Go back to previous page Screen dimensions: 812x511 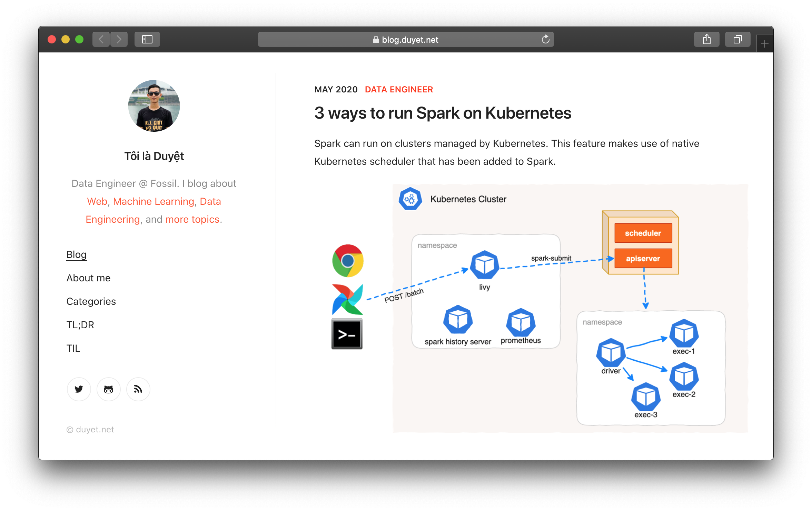(x=101, y=40)
